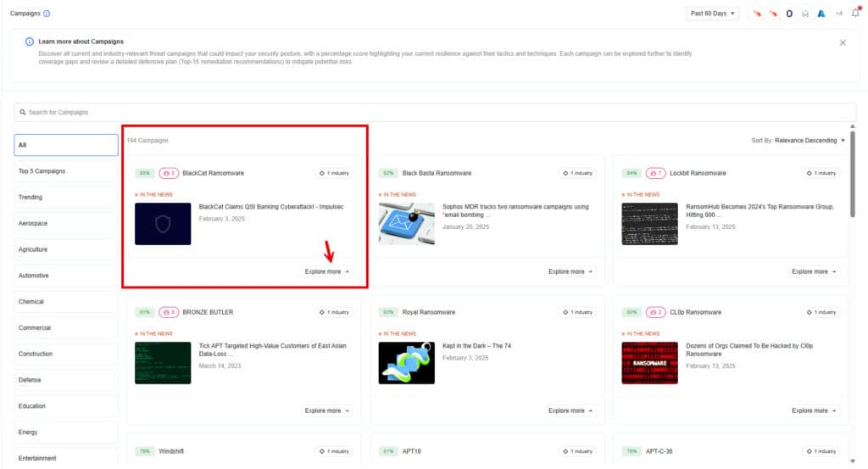Viewport: 868px width, 469px height.
Task: Select the Aerospace industry filter
Action: pyautogui.click(x=66, y=223)
